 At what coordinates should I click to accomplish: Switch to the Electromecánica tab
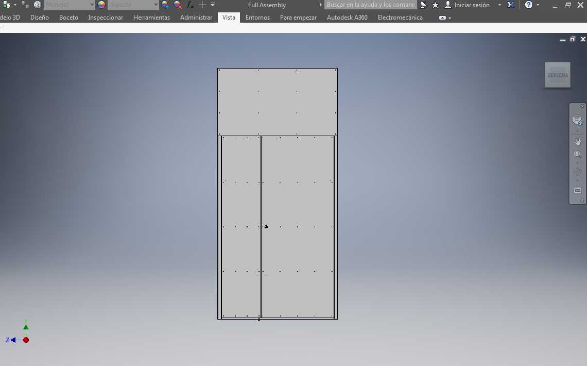coord(400,17)
